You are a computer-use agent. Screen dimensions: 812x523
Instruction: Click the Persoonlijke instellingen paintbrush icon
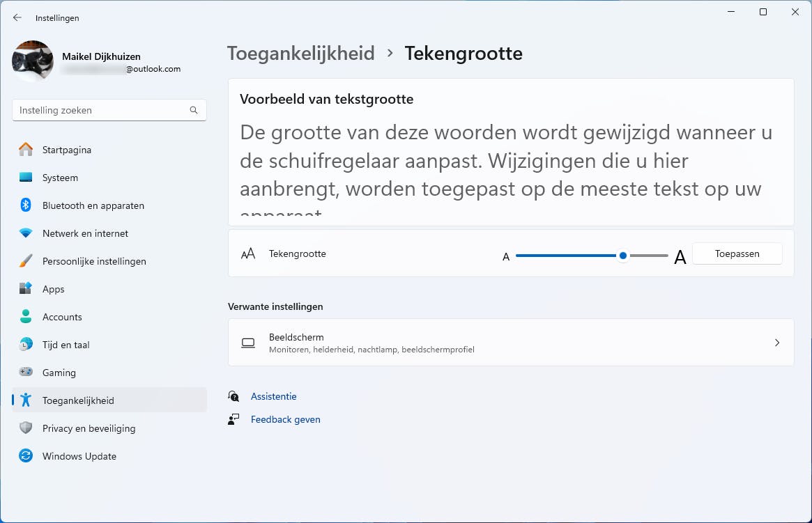tap(26, 261)
